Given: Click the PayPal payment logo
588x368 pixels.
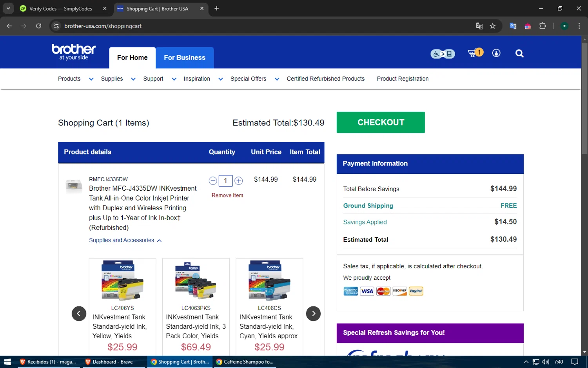Looking at the screenshot, I should (416, 291).
